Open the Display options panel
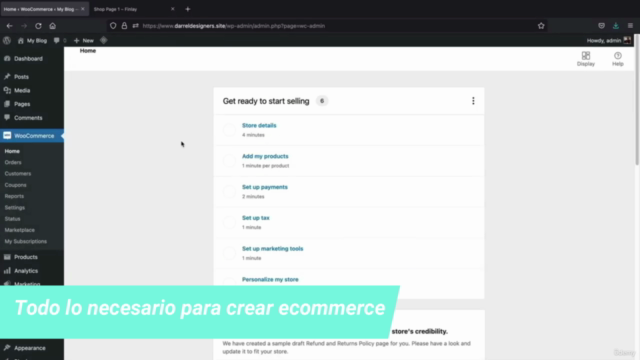The height and width of the screenshot is (360, 640). pos(586,59)
